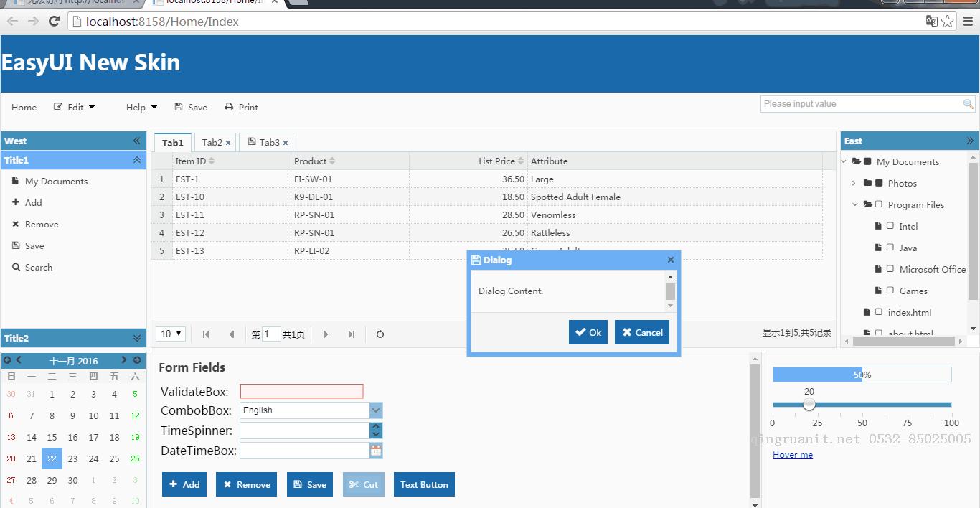Expand the Title2 accordion panel
The height and width of the screenshot is (508, 980).
pyautogui.click(x=137, y=338)
